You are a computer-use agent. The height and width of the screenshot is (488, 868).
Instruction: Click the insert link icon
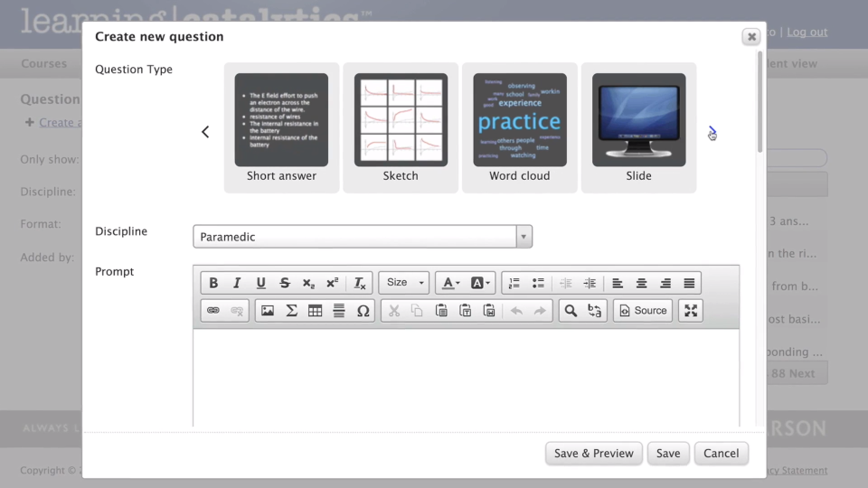213,310
